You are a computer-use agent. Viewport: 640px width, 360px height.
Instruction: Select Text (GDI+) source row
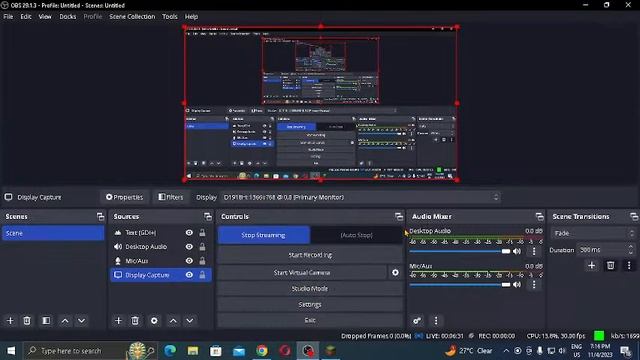coord(161,233)
